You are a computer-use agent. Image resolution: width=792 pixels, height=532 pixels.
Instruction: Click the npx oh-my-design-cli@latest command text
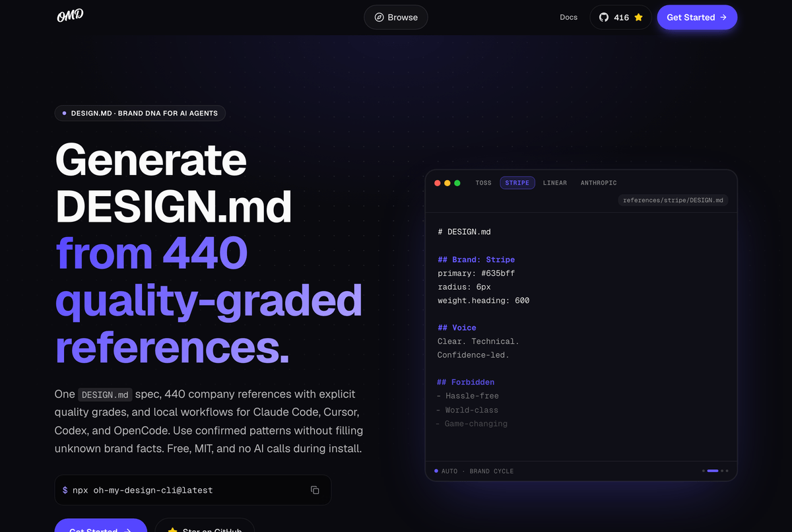tap(143, 490)
